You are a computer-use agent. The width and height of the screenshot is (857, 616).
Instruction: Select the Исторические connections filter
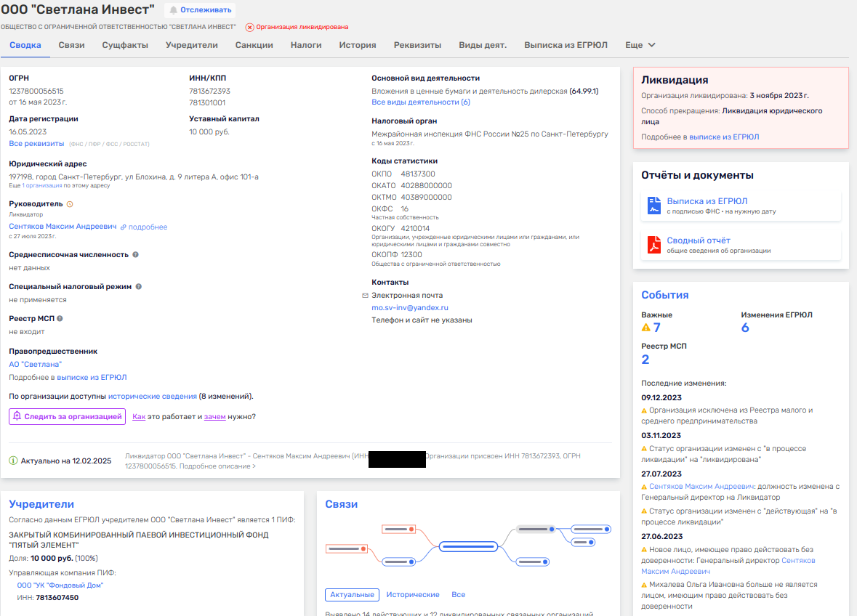pyautogui.click(x=413, y=595)
